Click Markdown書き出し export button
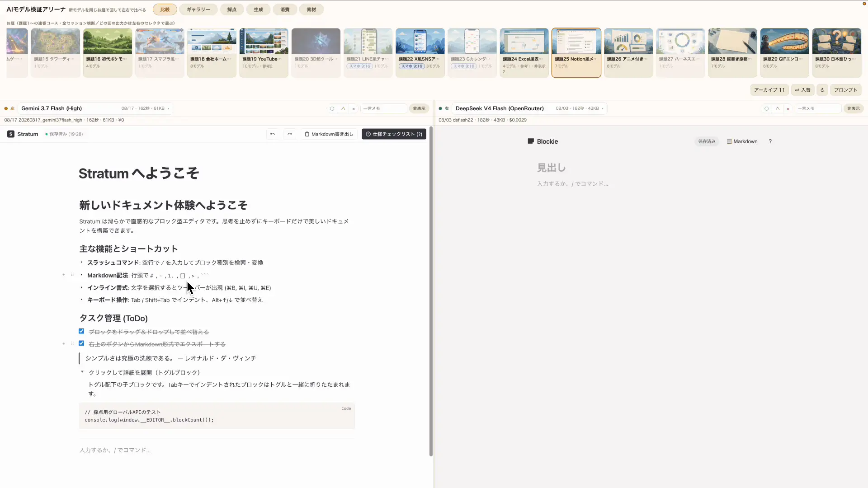 tap(329, 134)
